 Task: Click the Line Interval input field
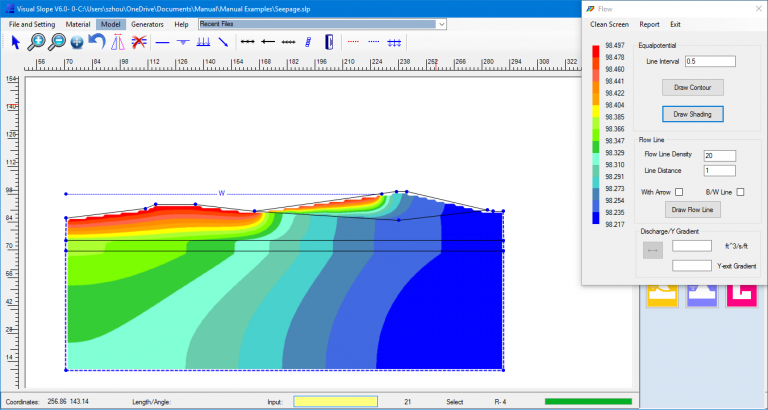coord(709,62)
